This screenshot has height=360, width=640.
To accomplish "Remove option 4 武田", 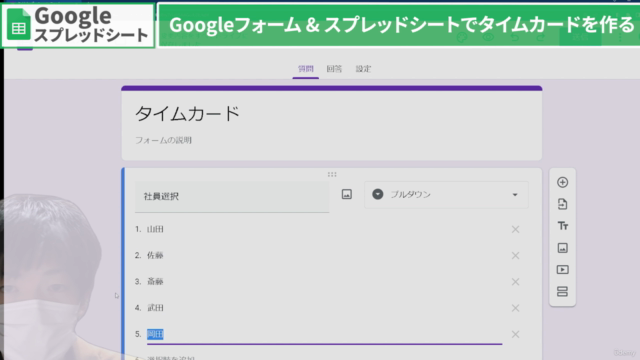I will coord(515,308).
